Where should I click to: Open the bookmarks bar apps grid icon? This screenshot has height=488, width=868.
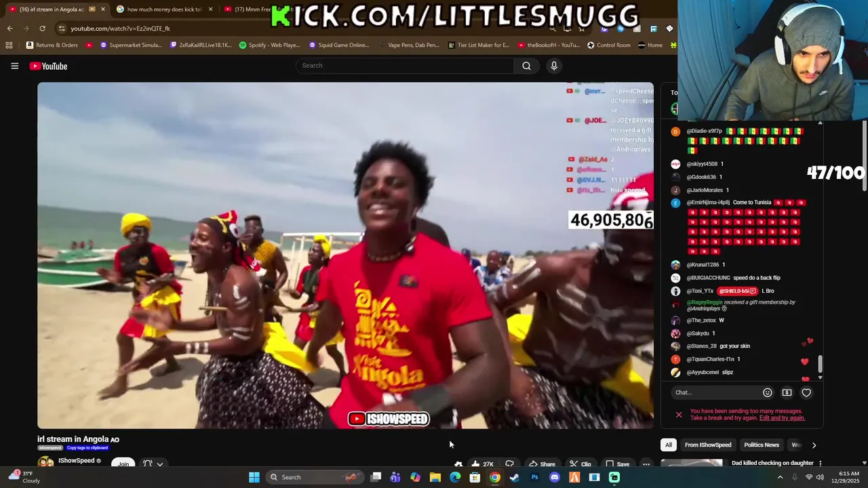tap(9, 45)
